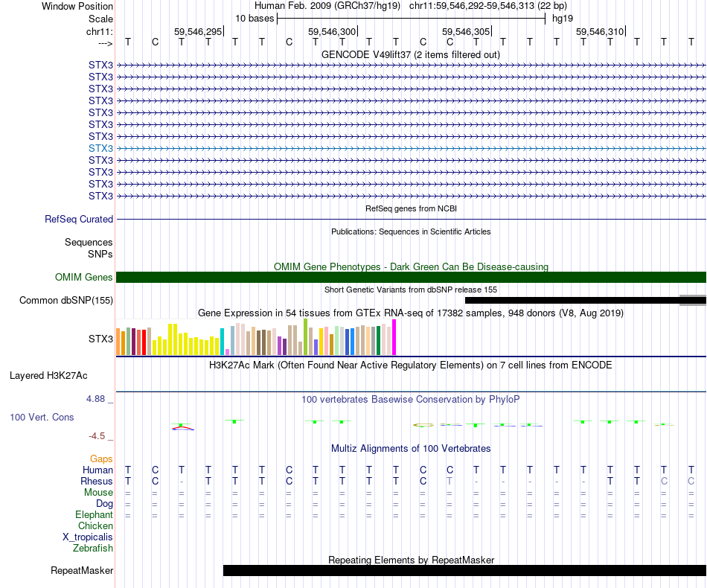
Task: Open Repeating Elements by RepeatMasker title
Action: (411, 560)
